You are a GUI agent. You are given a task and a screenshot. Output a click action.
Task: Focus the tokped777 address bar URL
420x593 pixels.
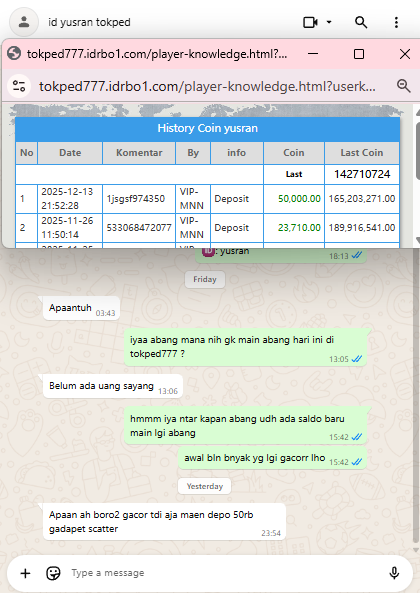pos(207,86)
